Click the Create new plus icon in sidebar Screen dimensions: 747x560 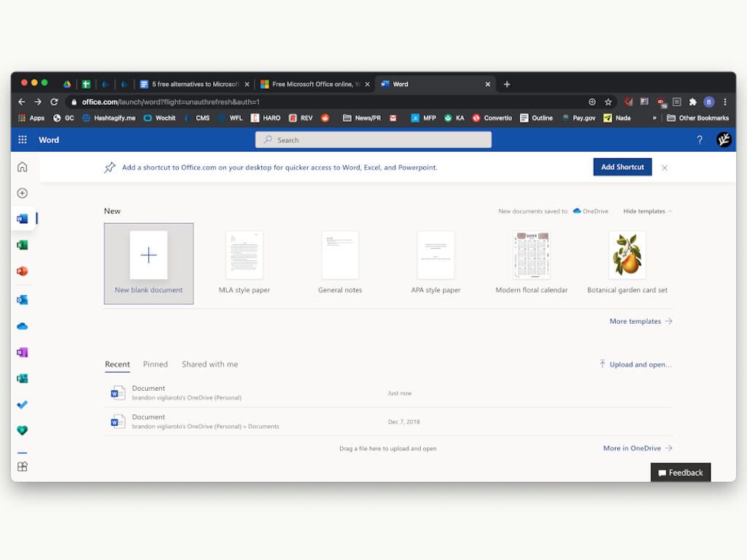(23, 193)
